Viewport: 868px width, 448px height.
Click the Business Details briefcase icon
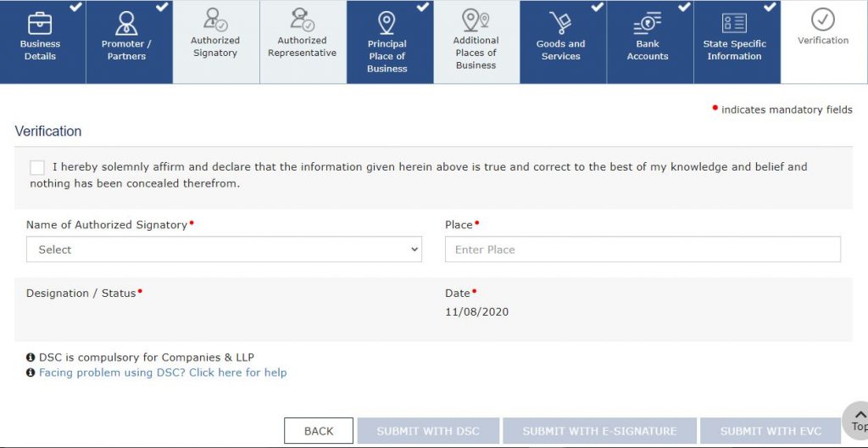(x=40, y=23)
